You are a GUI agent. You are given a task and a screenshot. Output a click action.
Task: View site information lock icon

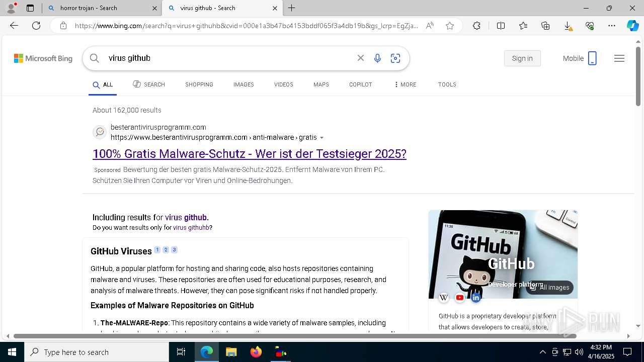tap(63, 26)
